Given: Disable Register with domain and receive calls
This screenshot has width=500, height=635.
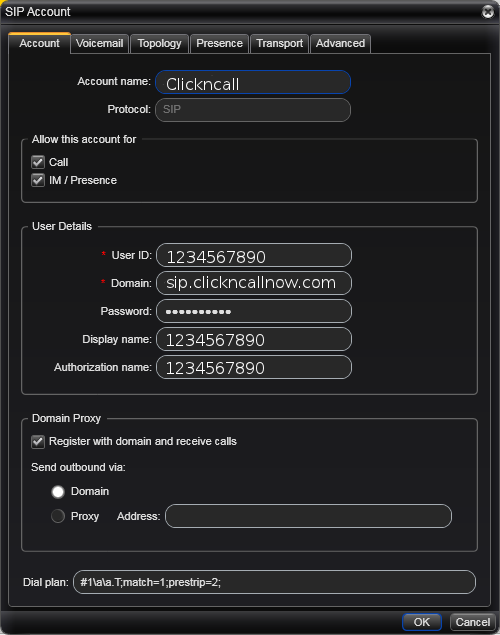Looking at the screenshot, I should tap(38, 441).
